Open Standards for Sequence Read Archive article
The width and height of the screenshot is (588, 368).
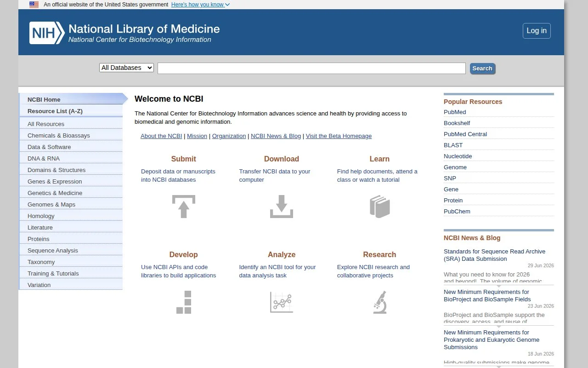494,255
